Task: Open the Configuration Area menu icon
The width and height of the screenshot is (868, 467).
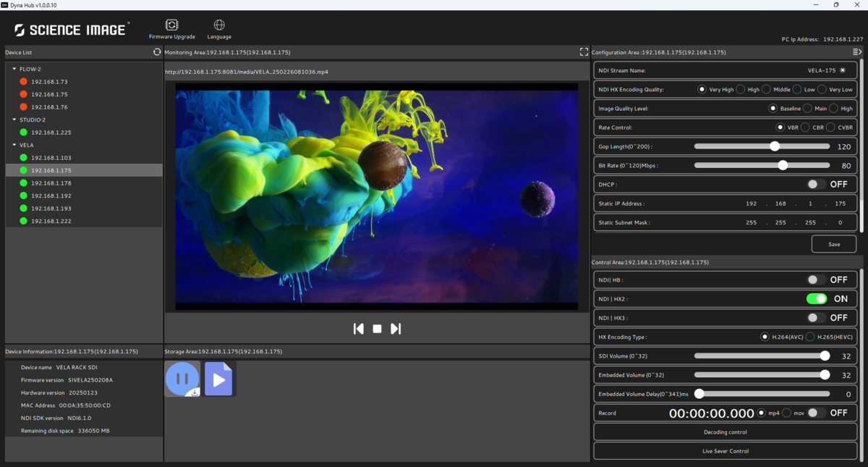Action: [857, 52]
